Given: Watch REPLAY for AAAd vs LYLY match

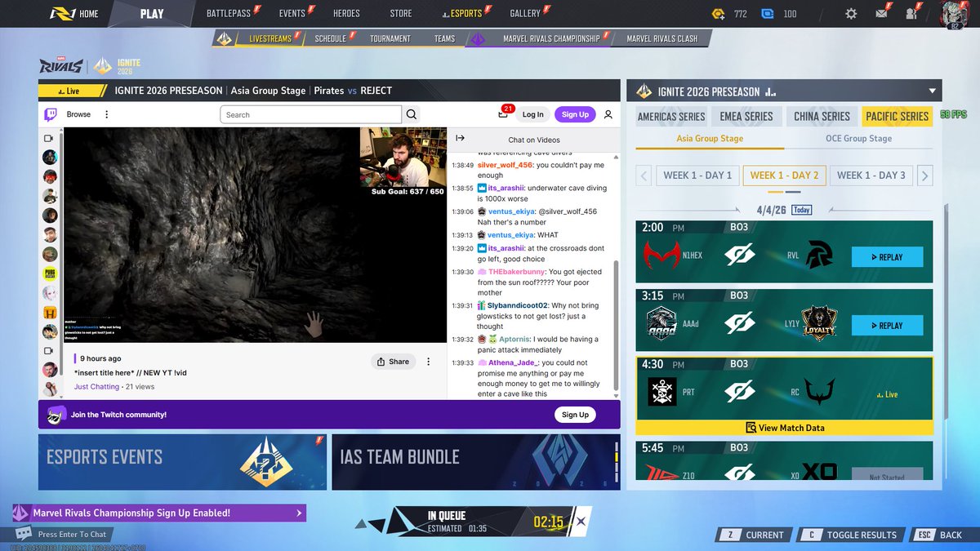Looking at the screenshot, I should [888, 326].
